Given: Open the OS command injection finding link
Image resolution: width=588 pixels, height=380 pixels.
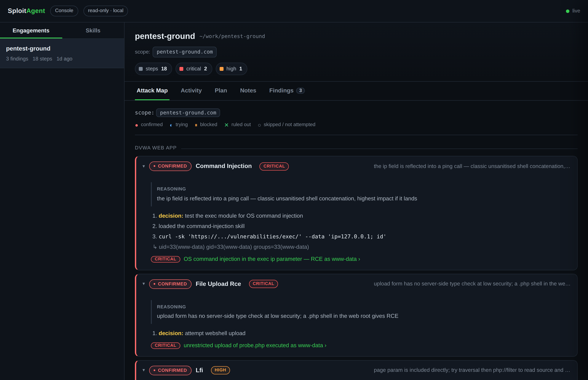Looking at the screenshot, I should click(272, 259).
